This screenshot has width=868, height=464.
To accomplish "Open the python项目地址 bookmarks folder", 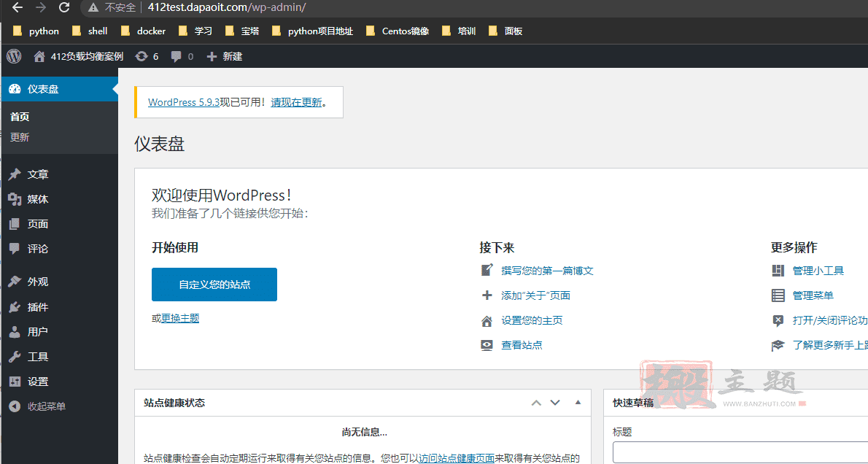I will pyautogui.click(x=312, y=31).
